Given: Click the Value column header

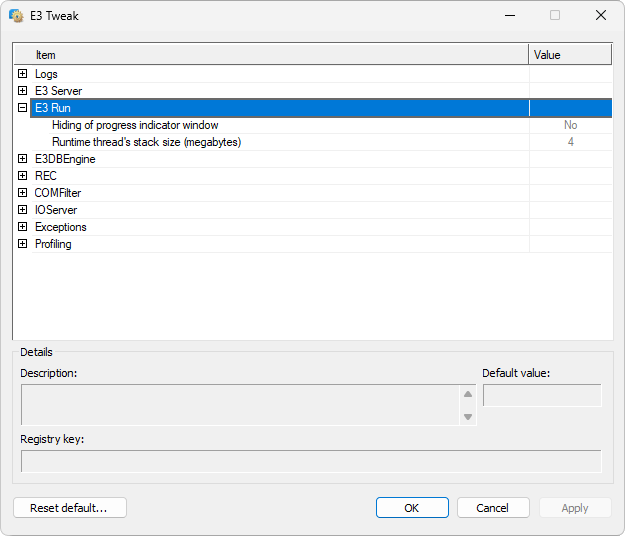Looking at the screenshot, I should (x=569, y=55).
